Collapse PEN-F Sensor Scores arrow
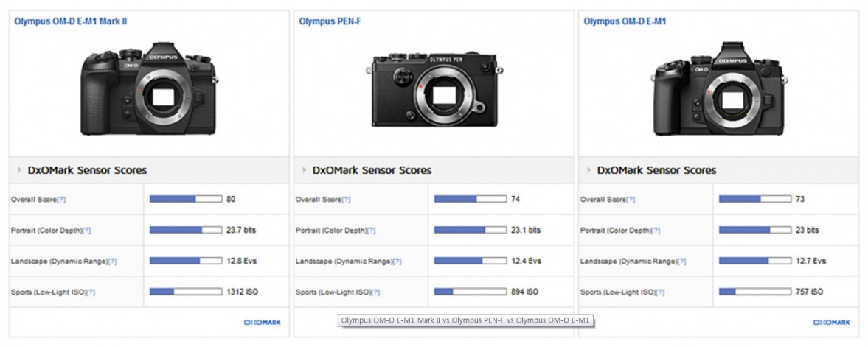 [x=305, y=170]
